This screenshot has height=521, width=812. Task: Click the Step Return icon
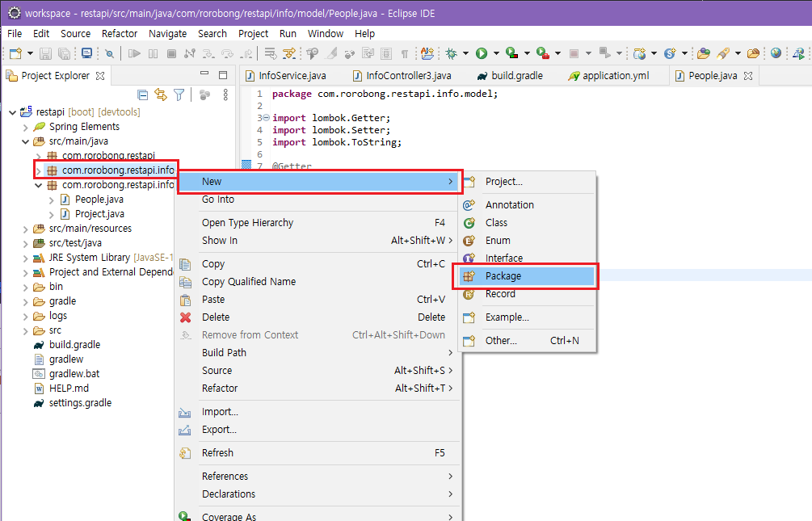[x=246, y=53]
